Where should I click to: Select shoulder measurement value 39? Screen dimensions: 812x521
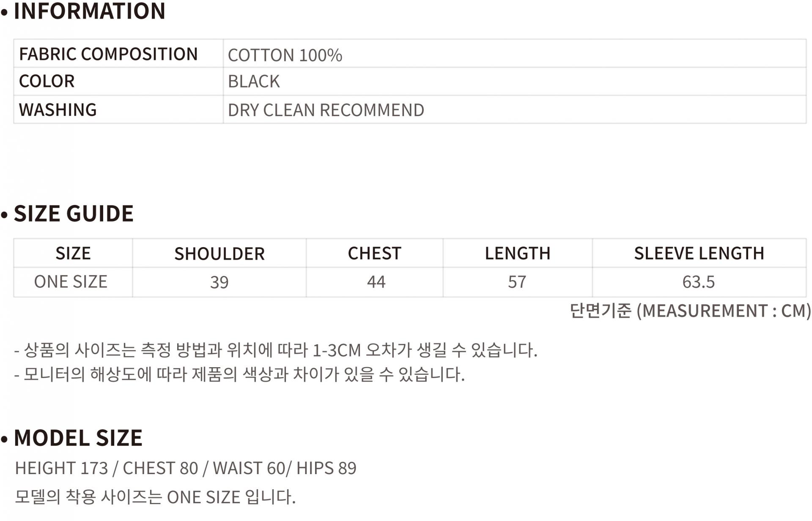point(219,282)
